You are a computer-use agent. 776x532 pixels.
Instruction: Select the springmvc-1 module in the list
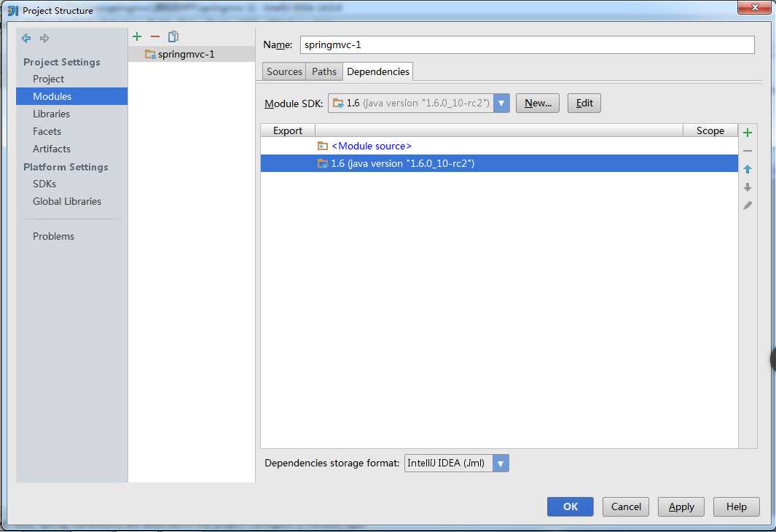click(192, 54)
